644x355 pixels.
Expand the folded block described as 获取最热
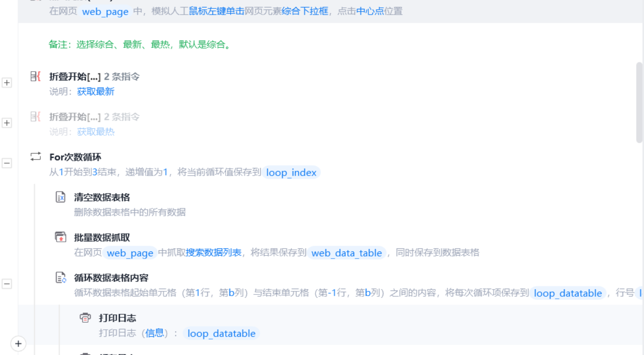point(7,123)
